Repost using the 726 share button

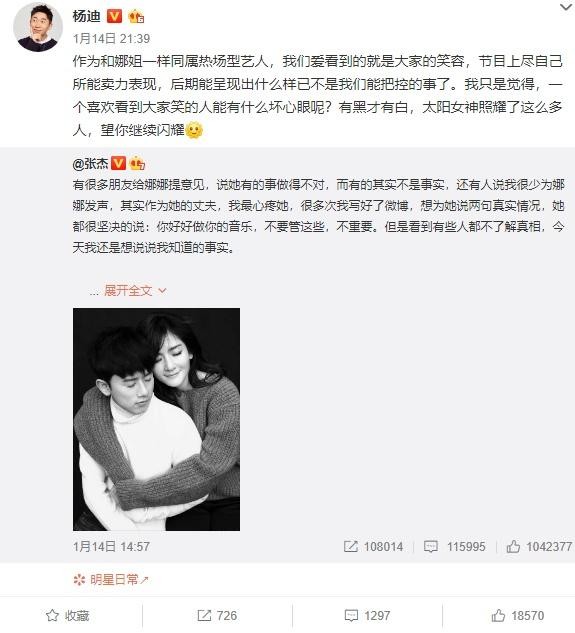pyautogui.click(x=217, y=616)
